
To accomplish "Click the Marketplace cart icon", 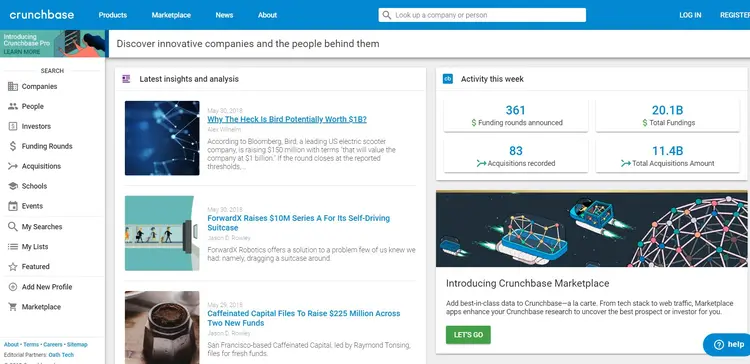I will click(x=13, y=307).
